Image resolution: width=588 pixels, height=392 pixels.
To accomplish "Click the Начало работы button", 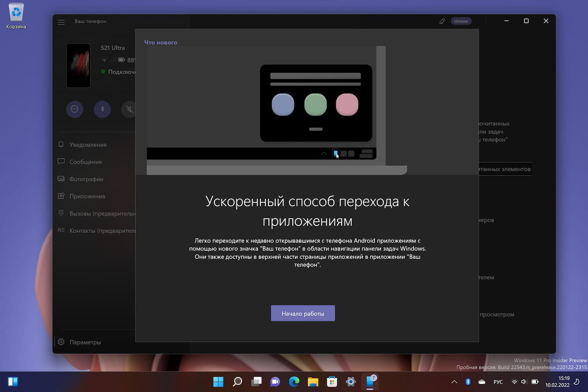I will click(x=303, y=313).
